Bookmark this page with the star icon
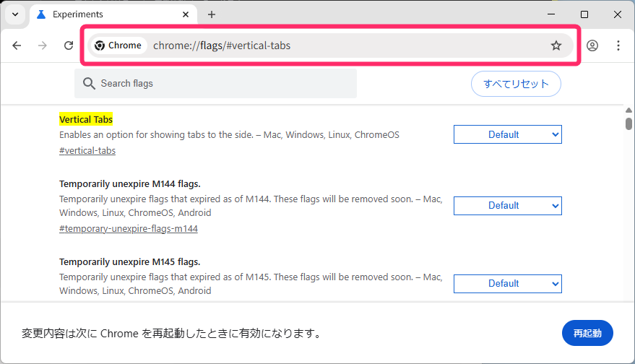The height and width of the screenshot is (364, 635). pyautogui.click(x=556, y=45)
